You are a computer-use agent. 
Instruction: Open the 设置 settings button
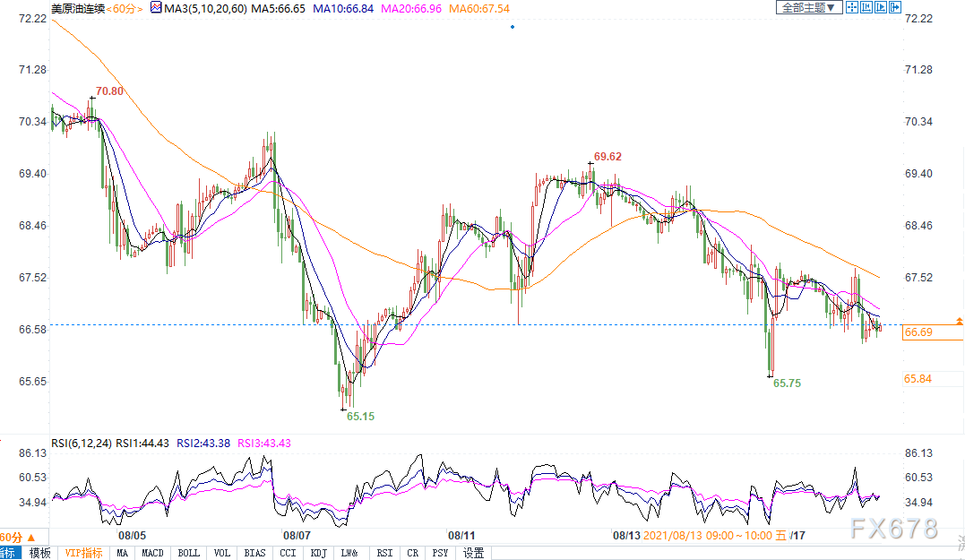coord(473,553)
